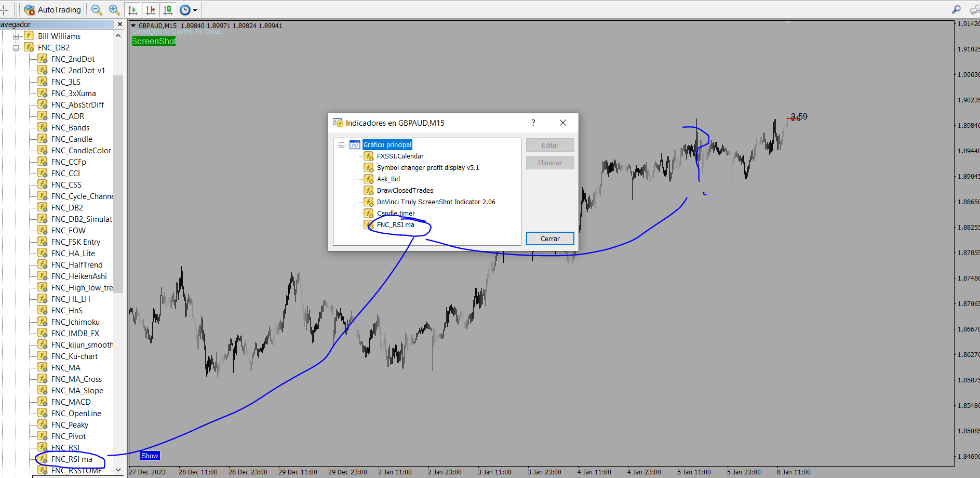The image size is (980, 478).
Task: Open the GBPAUD,M15 chart triangle menu
Action: click(x=133, y=25)
